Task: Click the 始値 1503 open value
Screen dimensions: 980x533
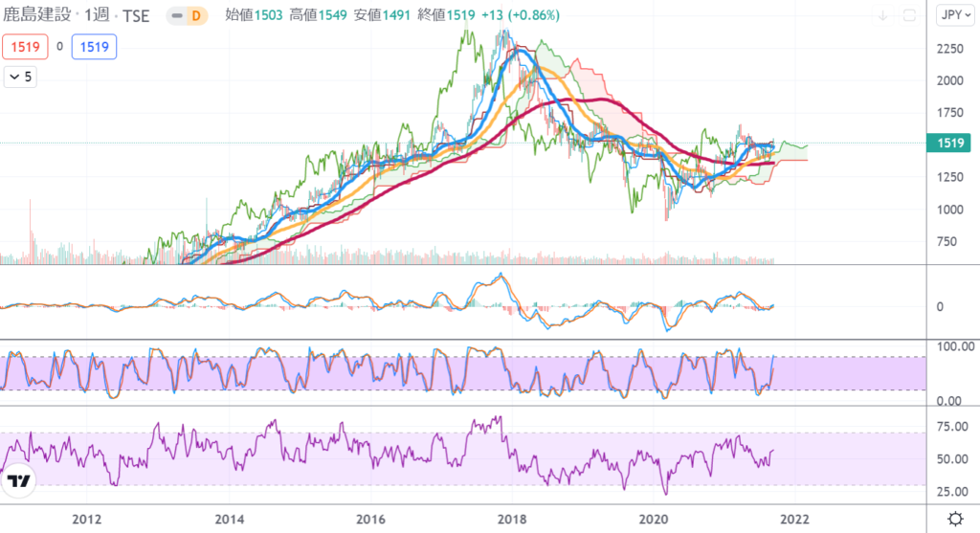Action: click(254, 15)
